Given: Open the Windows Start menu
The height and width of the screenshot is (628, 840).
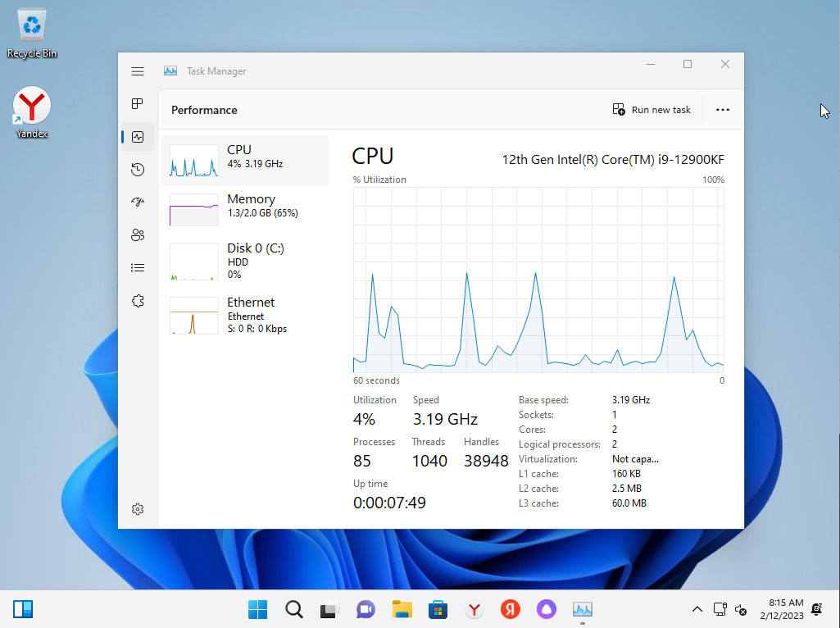Looking at the screenshot, I should pyautogui.click(x=257, y=609).
